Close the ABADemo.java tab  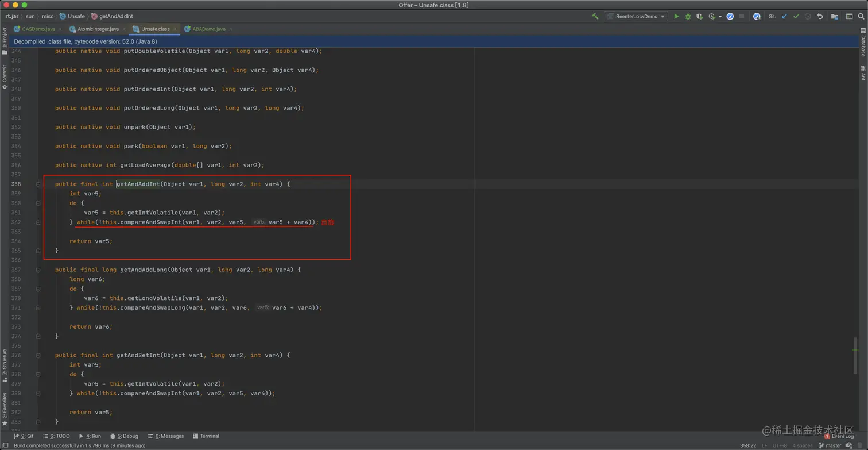231,29
